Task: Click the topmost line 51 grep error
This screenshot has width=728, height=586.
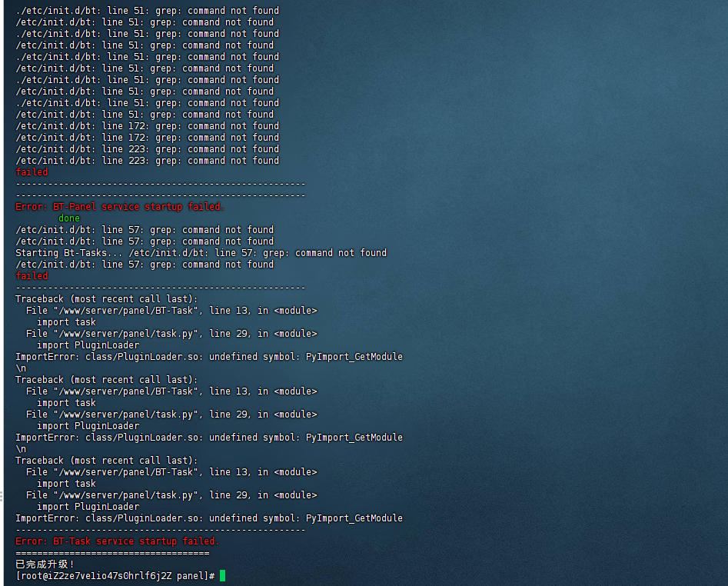Action: tap(147, 11)
